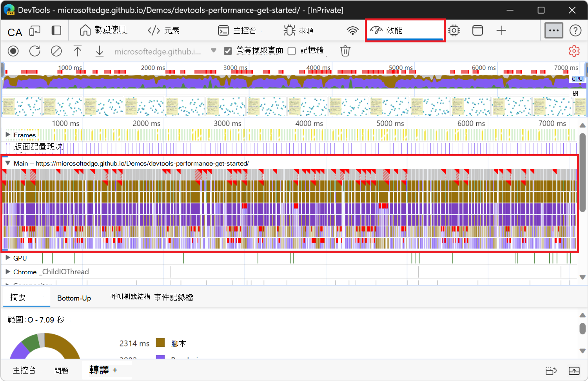Screen dimensions: 588x381
Task: Click the drawer dock toggle icon
Action: coord(551,370)
